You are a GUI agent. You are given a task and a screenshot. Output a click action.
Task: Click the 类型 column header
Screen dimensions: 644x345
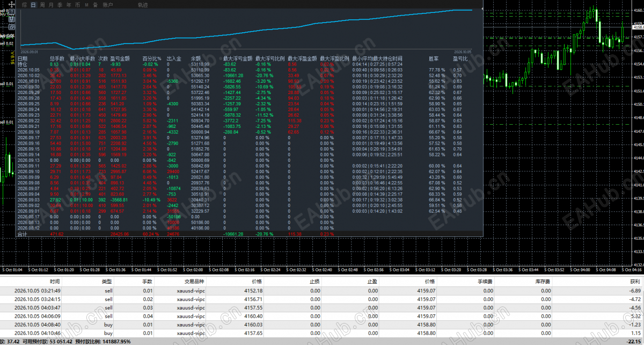pyautogui.click(x=107, y=281)
